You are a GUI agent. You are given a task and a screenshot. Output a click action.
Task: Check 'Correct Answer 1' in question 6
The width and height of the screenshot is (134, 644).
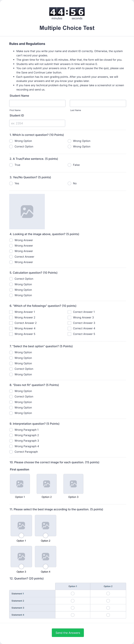[69, 312]
